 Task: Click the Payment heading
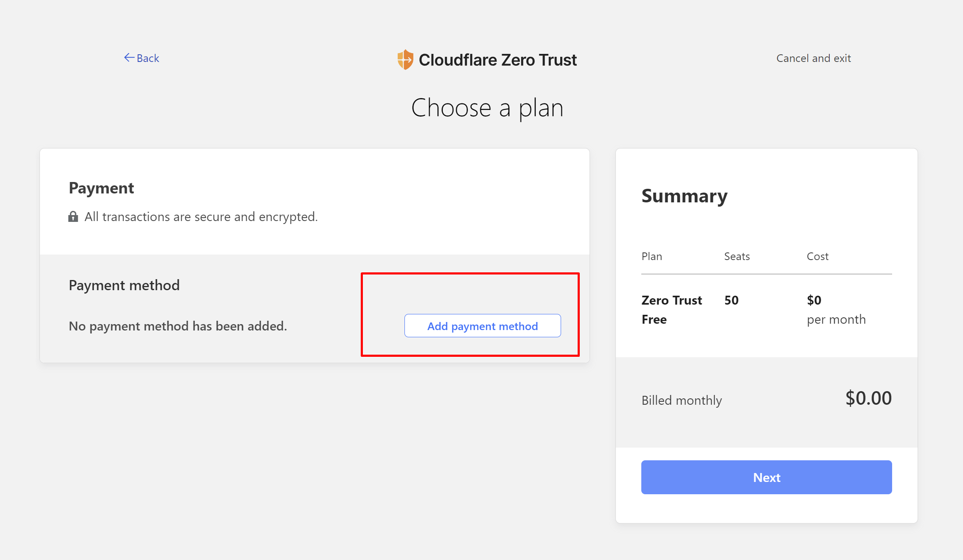click(x=101, y=188)
